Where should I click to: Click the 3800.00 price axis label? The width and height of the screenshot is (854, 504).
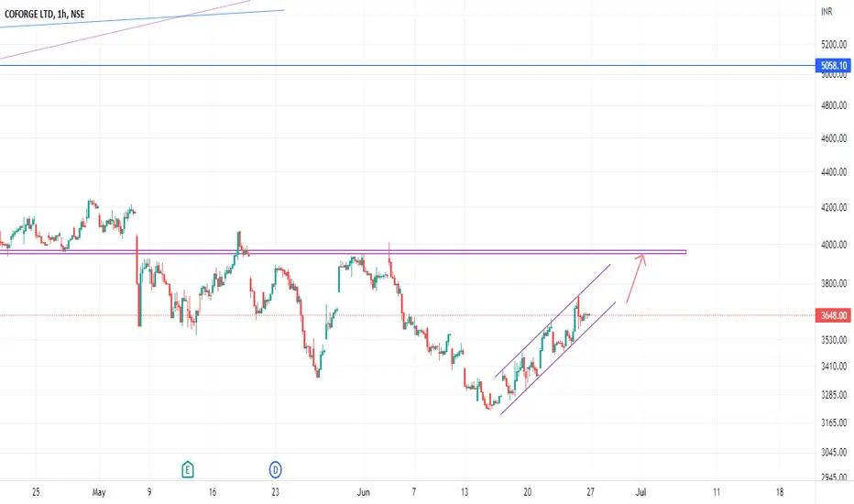point(834,283)
